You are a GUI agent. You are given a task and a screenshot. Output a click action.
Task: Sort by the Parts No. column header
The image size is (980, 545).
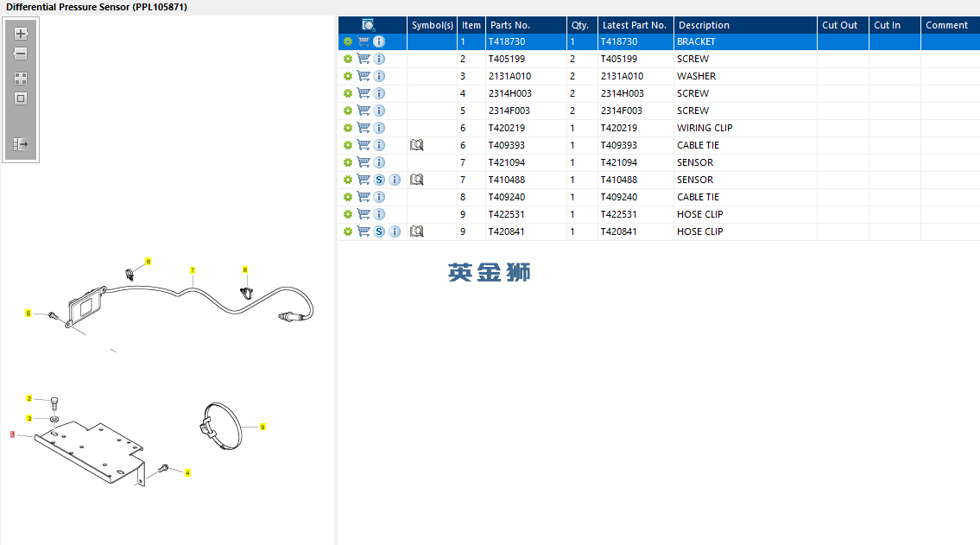(x=526, y=25)
